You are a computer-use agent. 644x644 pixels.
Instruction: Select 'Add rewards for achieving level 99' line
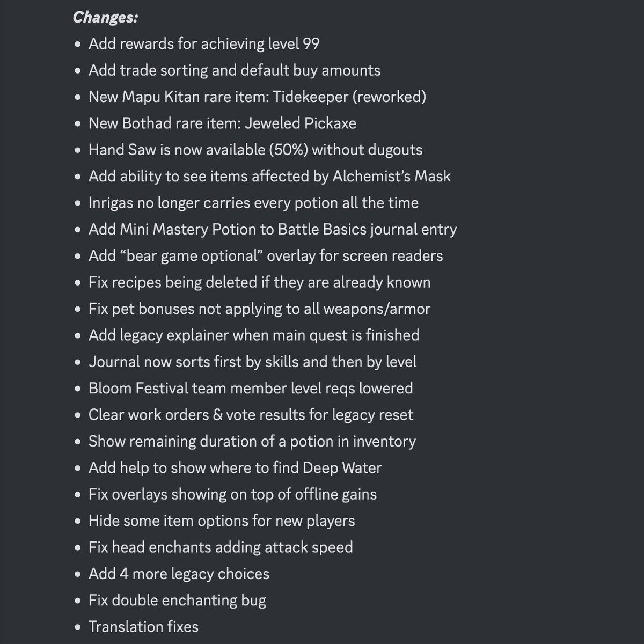(204, 43)
